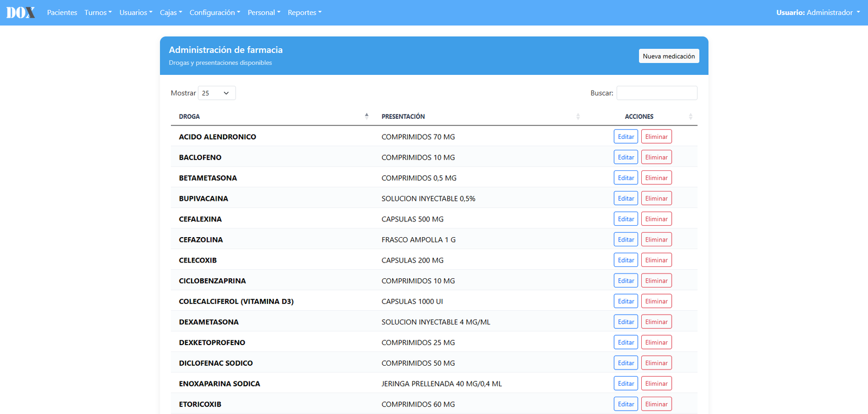This screenshot has height=414, width=868.
Task: Edit the CEFAZOLINA row
Action: pyautogui.click(x=626, y=240)
